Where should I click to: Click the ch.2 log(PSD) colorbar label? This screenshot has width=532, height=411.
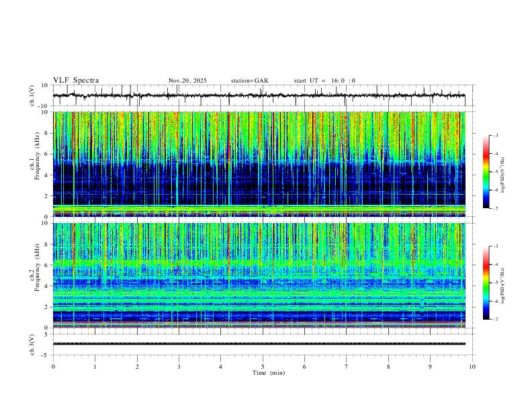pyautogui.click(x=502, y=285)
